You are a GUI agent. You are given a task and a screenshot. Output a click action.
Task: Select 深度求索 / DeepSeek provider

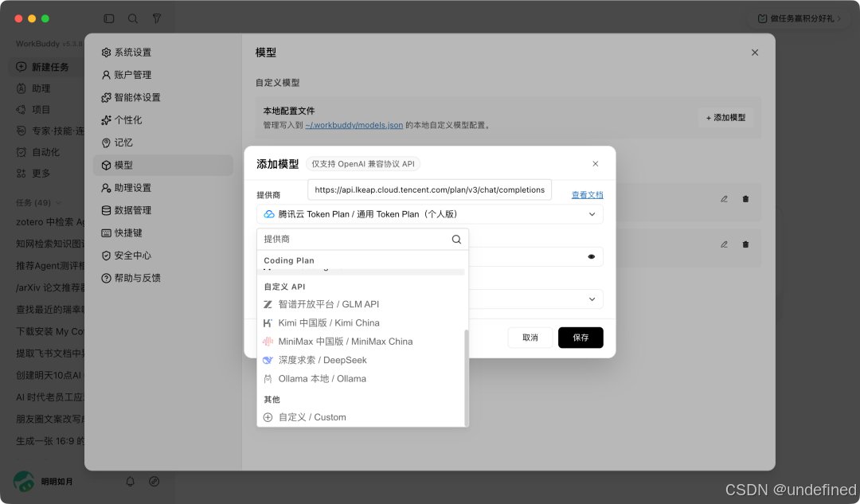pyautogui.click(x=362, y=361)
